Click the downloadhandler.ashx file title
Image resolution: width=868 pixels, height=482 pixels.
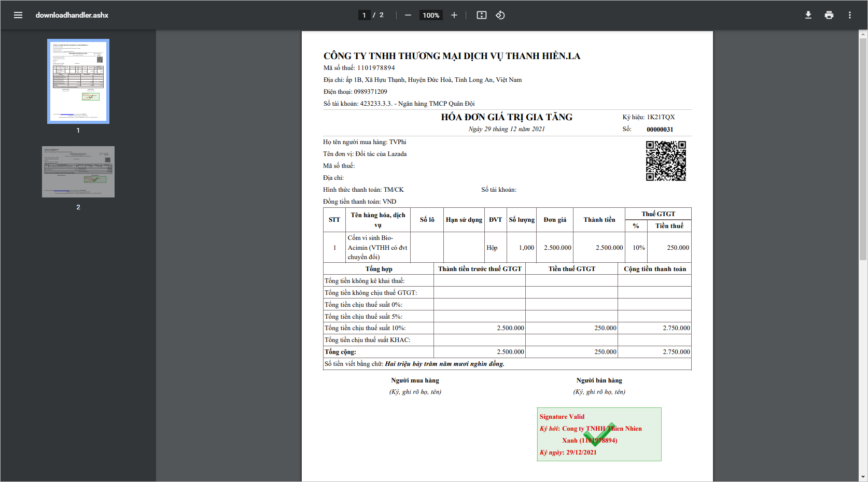click(x=72, y=15)
